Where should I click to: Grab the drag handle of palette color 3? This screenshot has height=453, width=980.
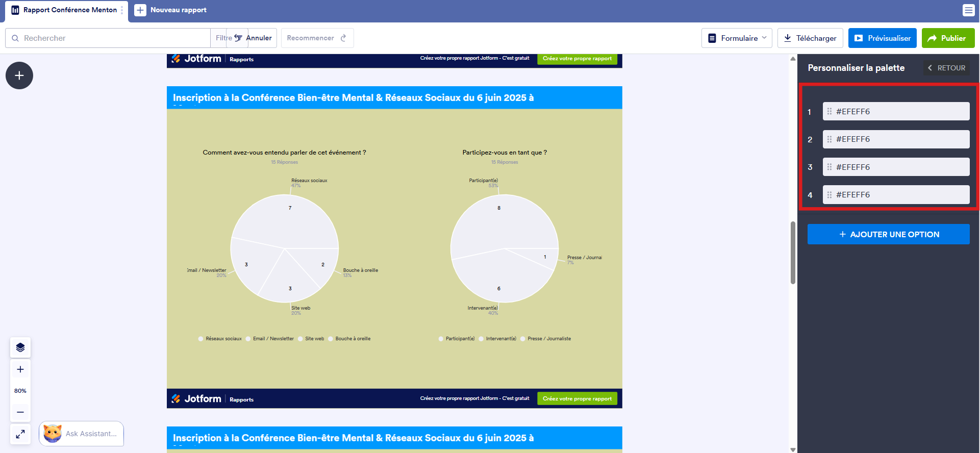click(x=830, y=167)
